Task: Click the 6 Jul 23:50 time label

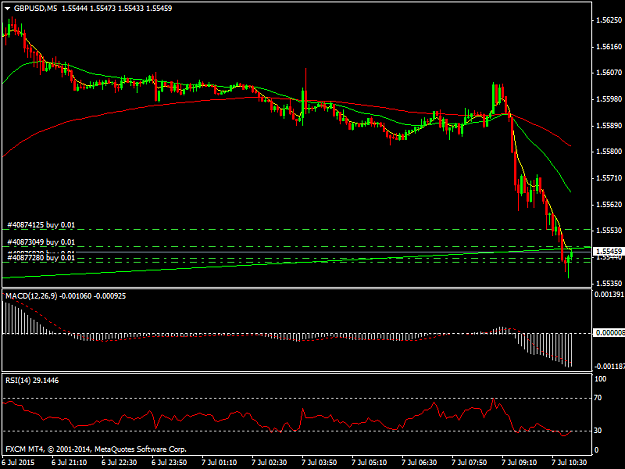Action: pyautogui.click(x=169, y=463)
